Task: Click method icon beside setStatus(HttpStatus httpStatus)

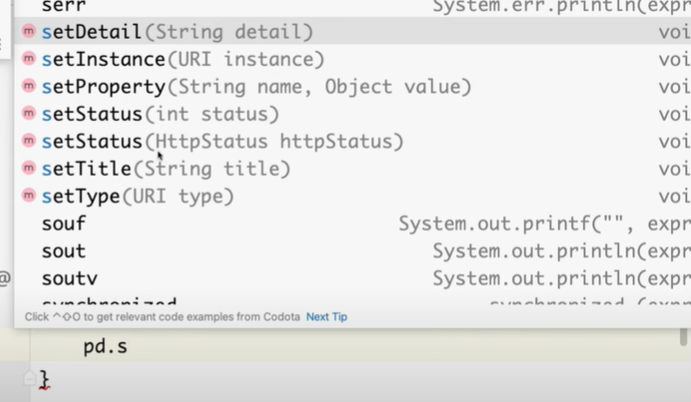Action: (29, 140)
